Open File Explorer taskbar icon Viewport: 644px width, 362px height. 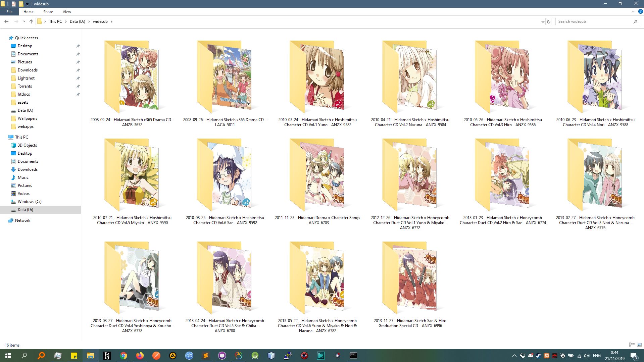click(91, 356)
